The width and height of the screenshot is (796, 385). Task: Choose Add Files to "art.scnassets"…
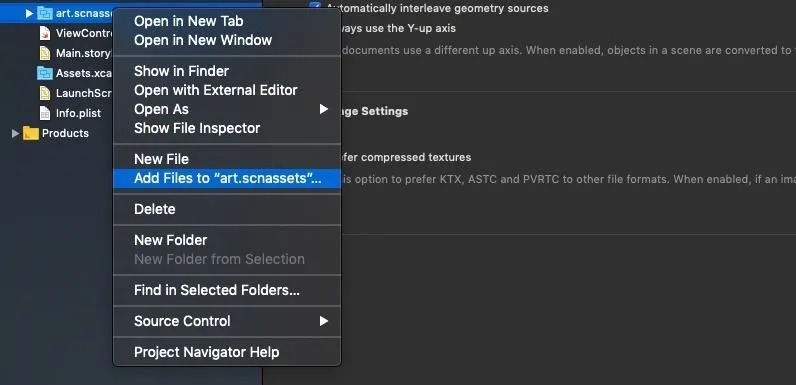[227, 178]
